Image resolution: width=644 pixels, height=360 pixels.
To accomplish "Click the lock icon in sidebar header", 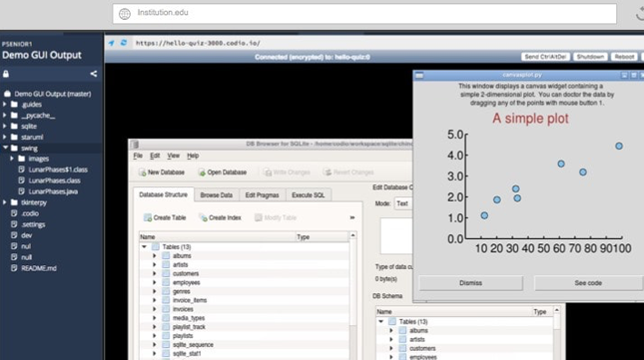I will 6,74.
